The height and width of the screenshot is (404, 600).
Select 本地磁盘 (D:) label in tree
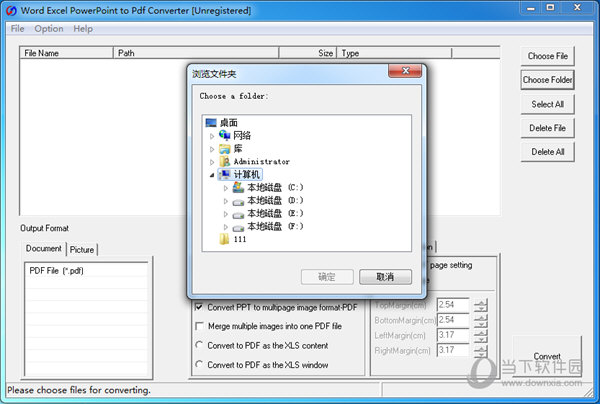(275, 200)
